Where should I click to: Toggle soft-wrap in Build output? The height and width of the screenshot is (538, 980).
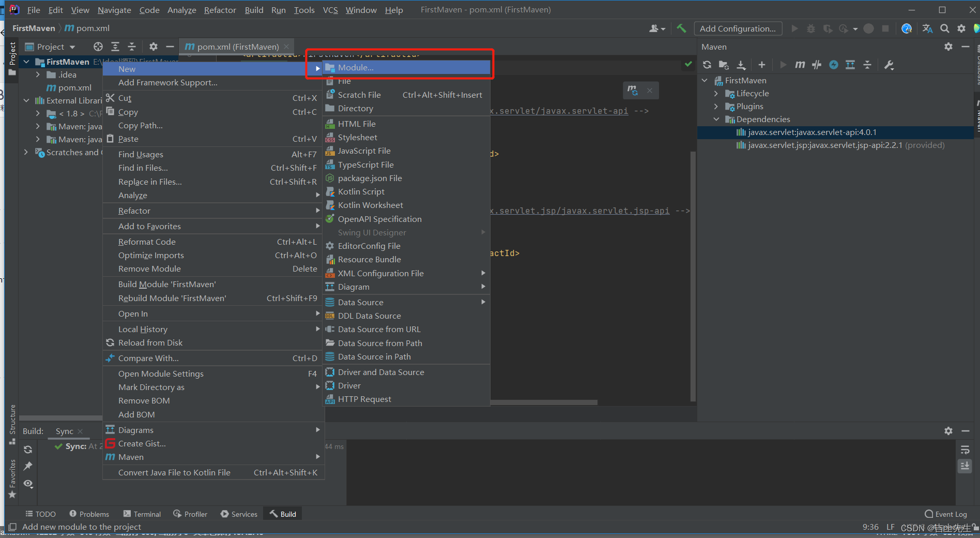coord(965,450)
